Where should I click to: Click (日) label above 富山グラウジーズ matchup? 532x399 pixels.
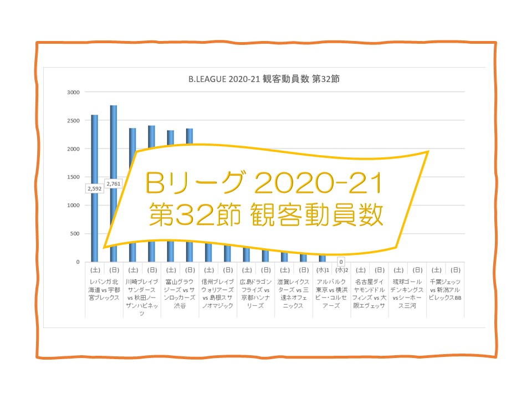[190, 270]
